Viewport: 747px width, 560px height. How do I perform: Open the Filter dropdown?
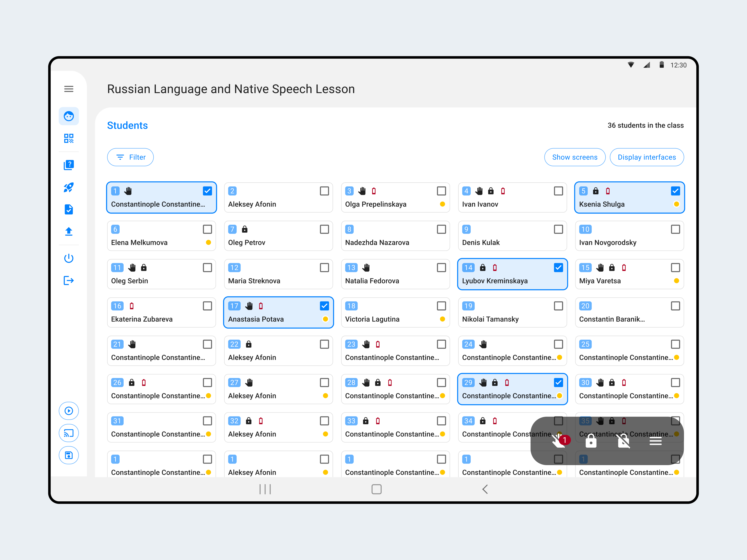tap(130, 157)
